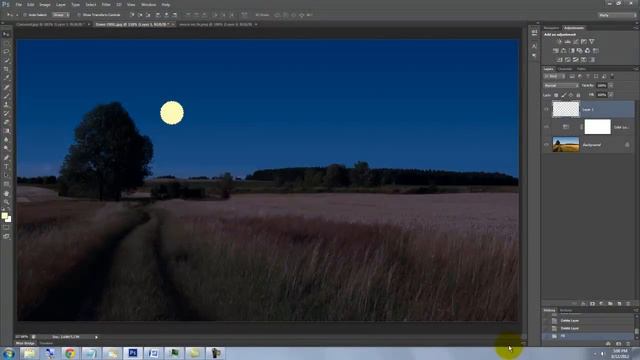Viewport: 640px width, 360px height.
Task: Toggle the Auto-Select checkbox
Action: [24, 15]
